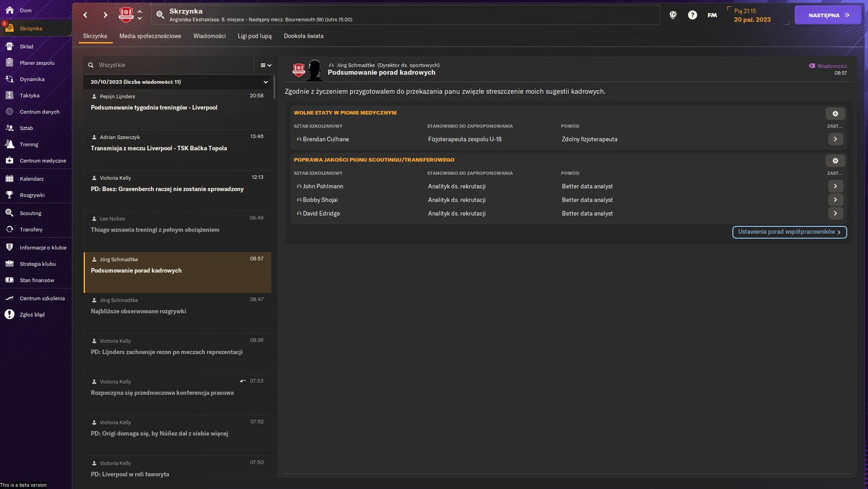
Task: Click the Zgłoś błąd icon
Action: pyautogui.click(x=9, y=315)
